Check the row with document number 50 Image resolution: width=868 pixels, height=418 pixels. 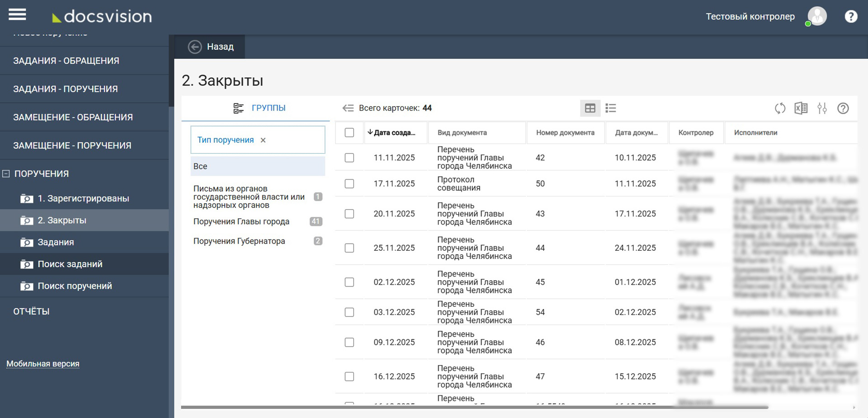click(x=349, y=183)
